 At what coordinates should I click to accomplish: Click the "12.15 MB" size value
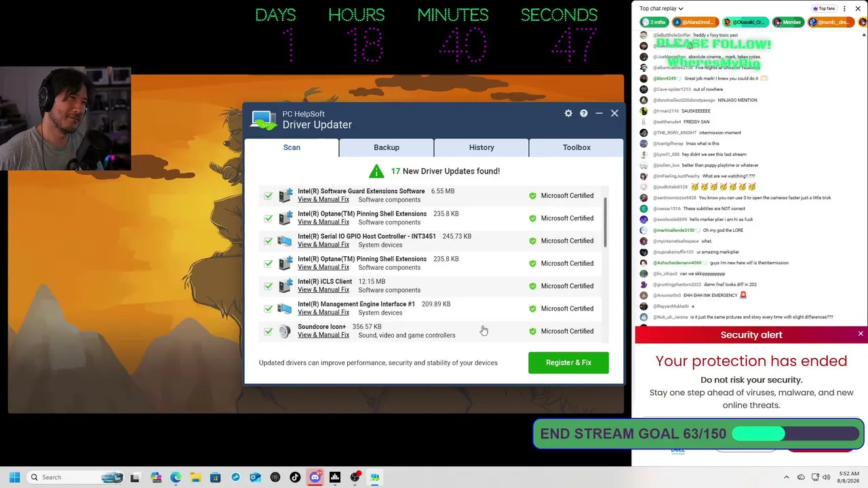(372, 281)
